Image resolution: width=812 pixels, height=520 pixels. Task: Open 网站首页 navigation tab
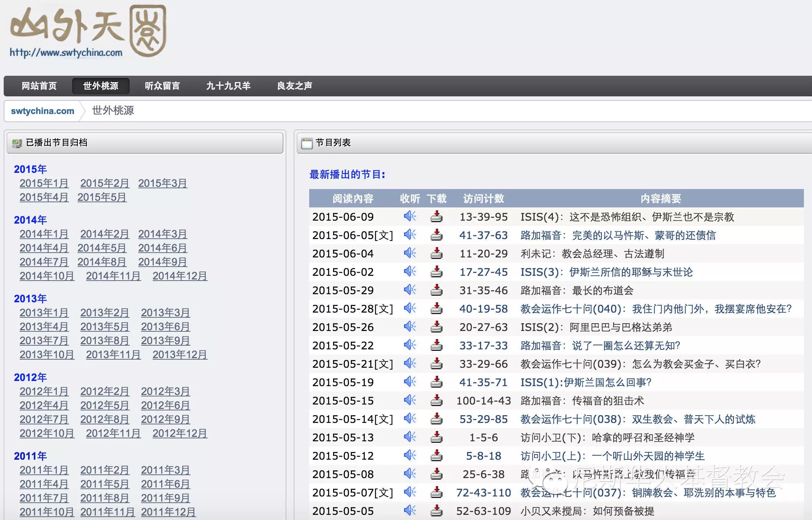tap(39, 86)
